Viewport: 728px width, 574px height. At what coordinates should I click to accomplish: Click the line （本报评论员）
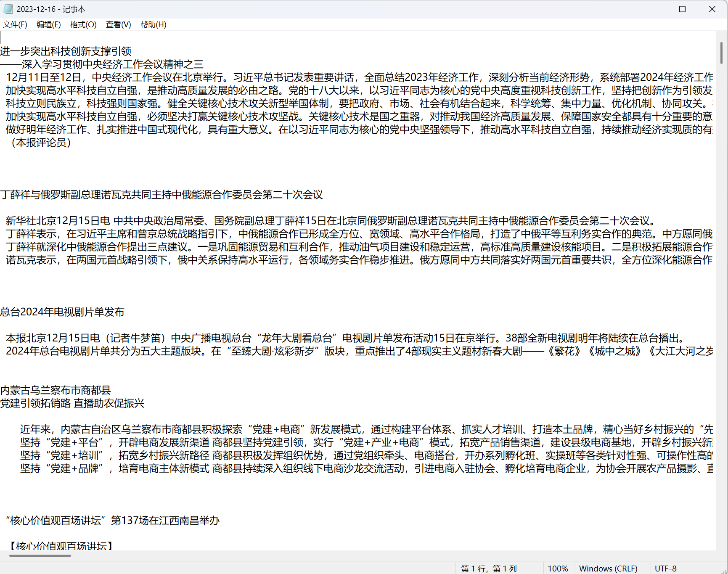40,143
